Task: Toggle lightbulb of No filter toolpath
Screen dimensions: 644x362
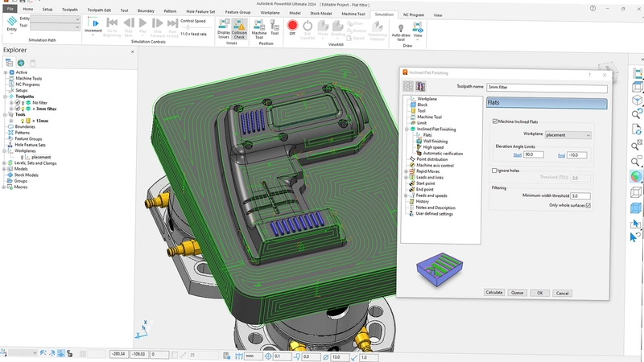Action: pyautogui.click(x=23, y=103)
